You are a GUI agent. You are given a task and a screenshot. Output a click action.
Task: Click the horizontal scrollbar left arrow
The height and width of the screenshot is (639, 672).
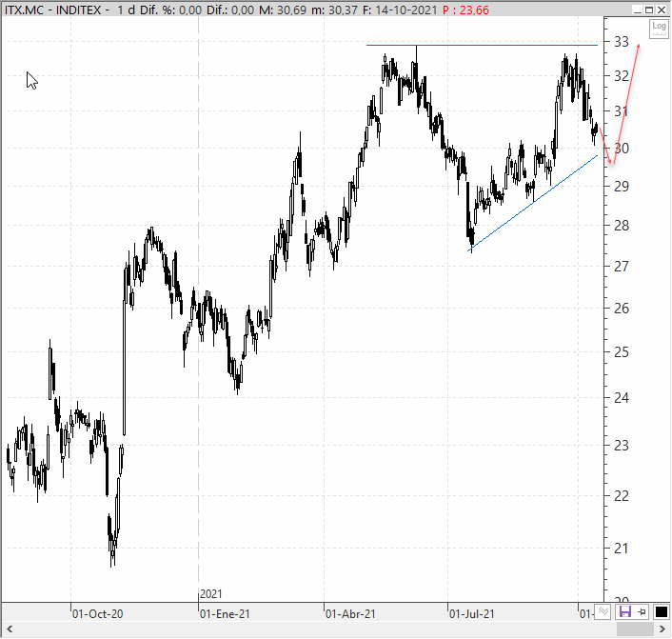click(x=10, y=629)
